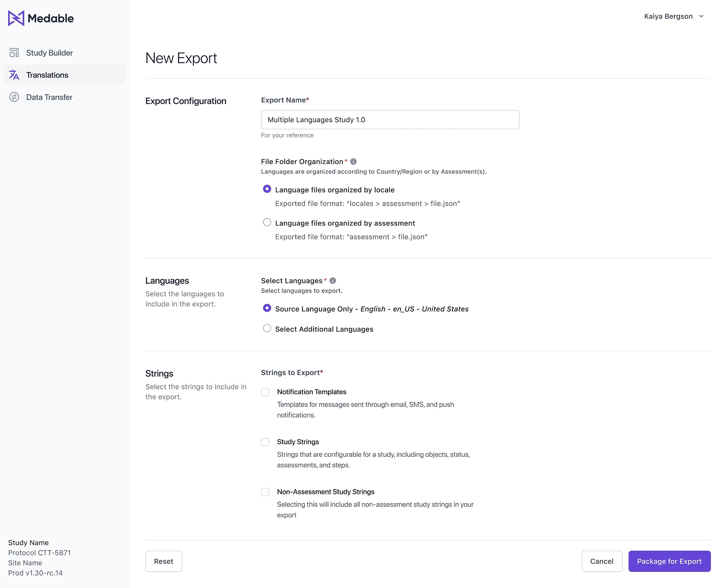
Task: Expand the Kaiya Bergson user menu chevron
Action: 701,16
